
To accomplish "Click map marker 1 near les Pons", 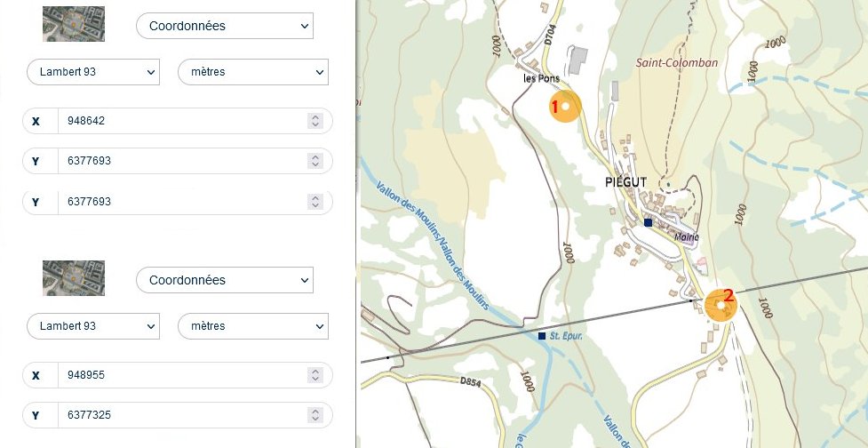I will click(565, 106).
